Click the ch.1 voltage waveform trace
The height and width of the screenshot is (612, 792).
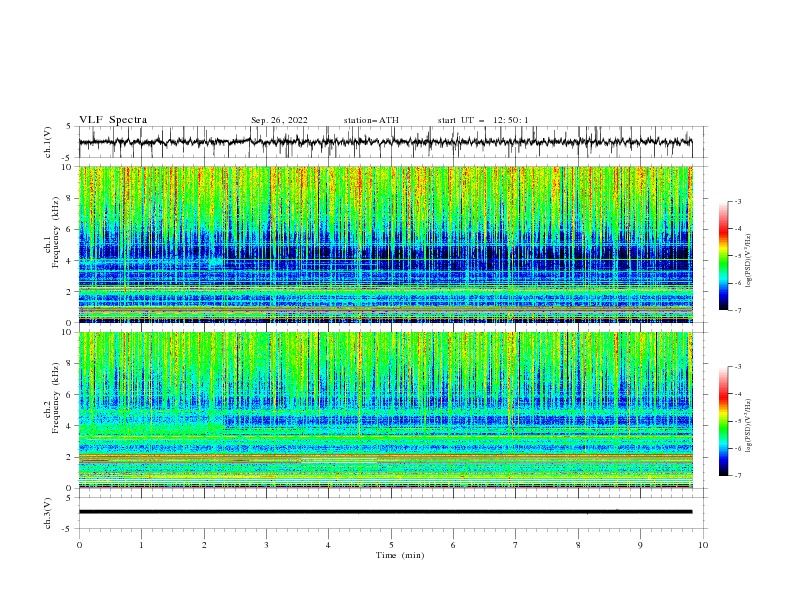click(x=385, y=142)
